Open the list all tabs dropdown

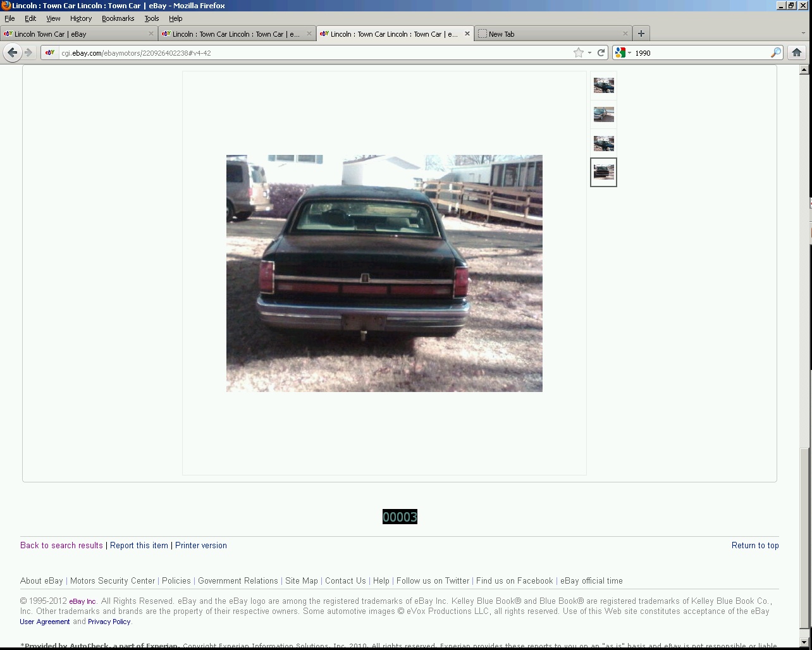(x=803, y=34)
